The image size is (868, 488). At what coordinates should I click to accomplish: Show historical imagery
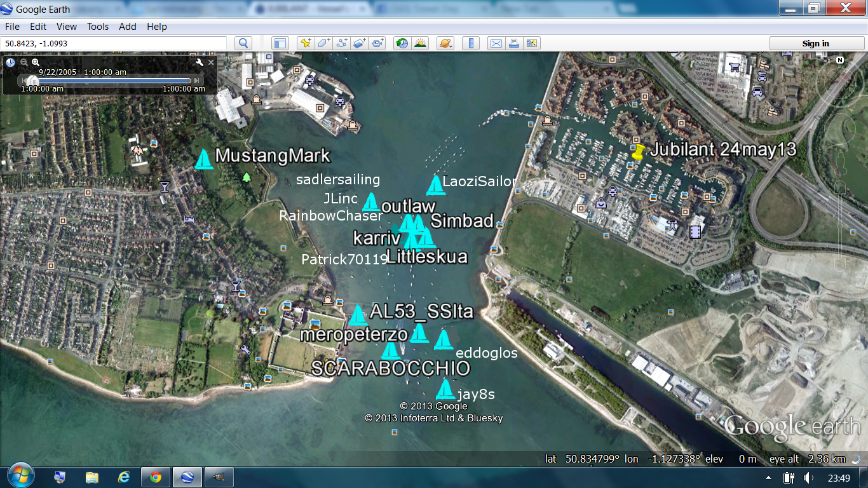tap(402, 43)
